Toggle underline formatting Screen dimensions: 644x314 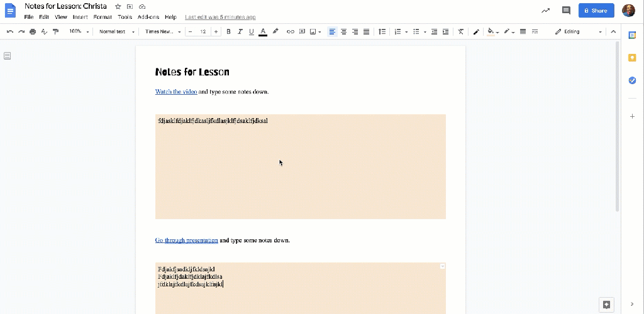point(251,31)
